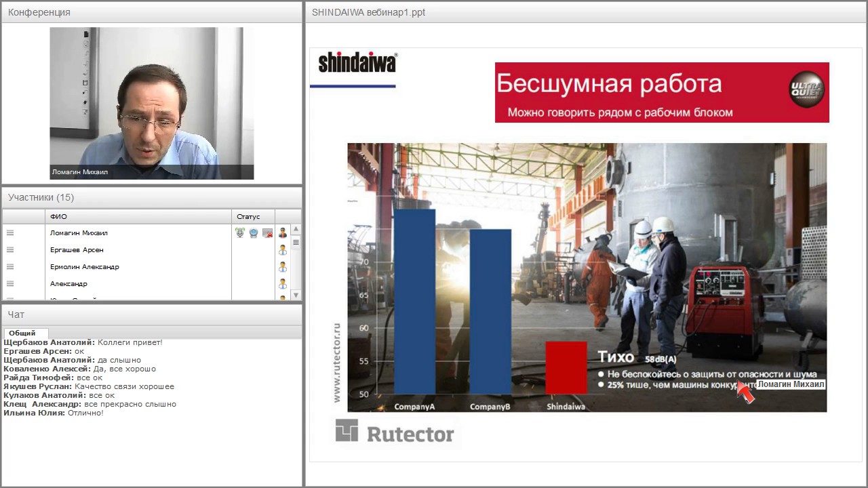The height and width of the screenshot is (488, 868).
Task: Click the Конференция panel title
Action: coord(39,12)
